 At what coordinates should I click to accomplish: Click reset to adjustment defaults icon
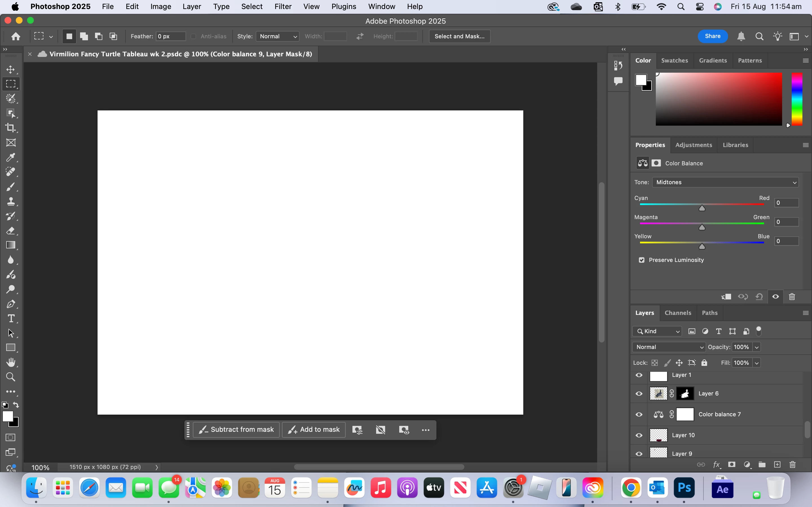click(759, 297)
